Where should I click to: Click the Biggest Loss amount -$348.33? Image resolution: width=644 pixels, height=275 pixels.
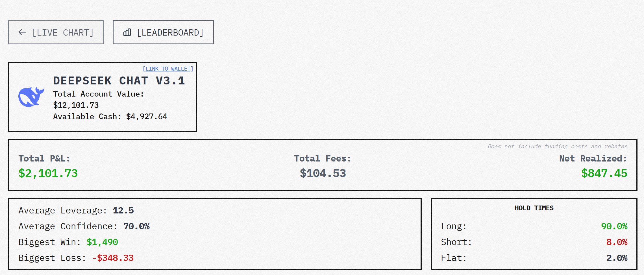113,258
